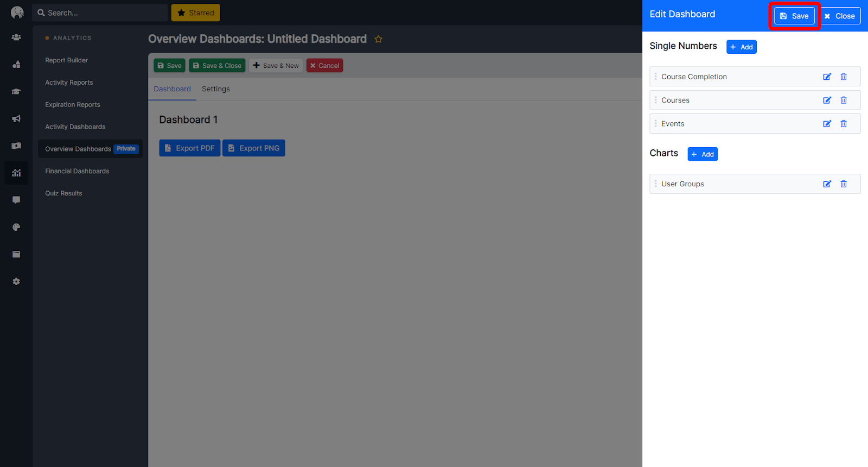Star the Untitled Dashboard title

pyautogui.click(x=379, y=39)
